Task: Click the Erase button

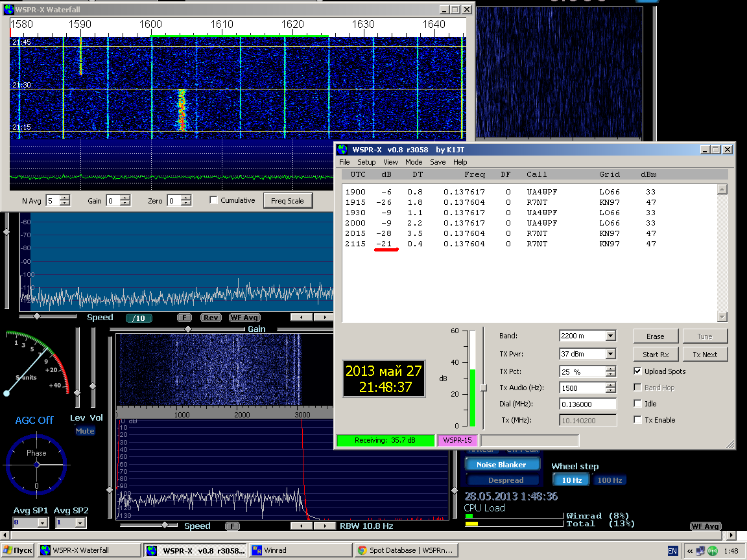Action: click(x=656, y=336)
